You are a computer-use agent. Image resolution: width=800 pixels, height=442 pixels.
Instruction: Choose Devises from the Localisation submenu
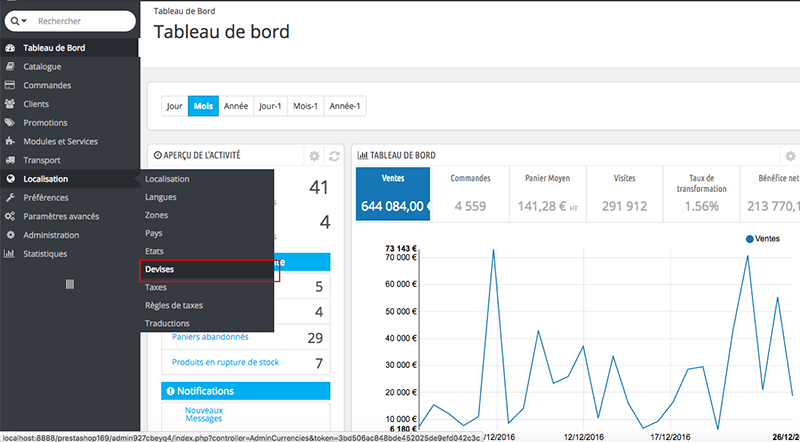(161, 270)
